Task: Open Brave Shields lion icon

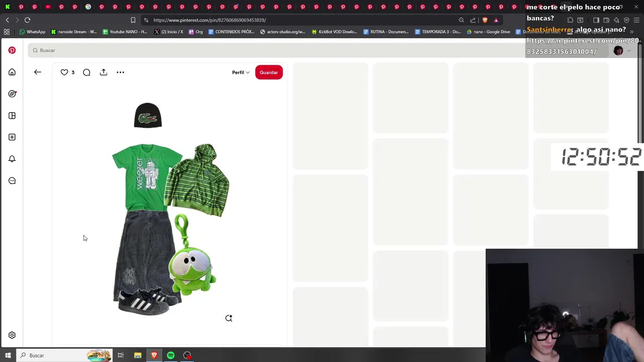Action: (485, 20)
